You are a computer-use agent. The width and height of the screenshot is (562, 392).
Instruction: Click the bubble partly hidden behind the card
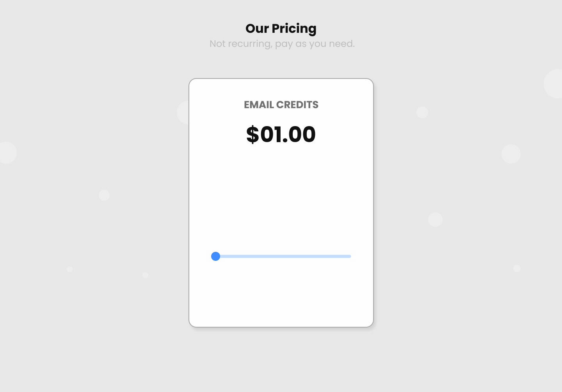click(x=183, y=112)
